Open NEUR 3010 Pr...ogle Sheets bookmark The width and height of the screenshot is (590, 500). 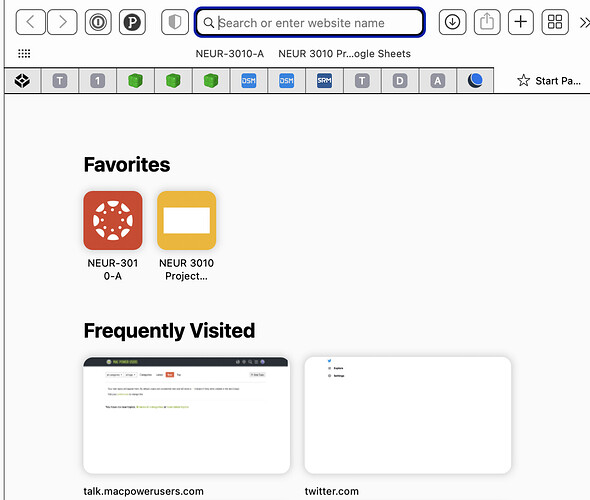tap(344, 54)
